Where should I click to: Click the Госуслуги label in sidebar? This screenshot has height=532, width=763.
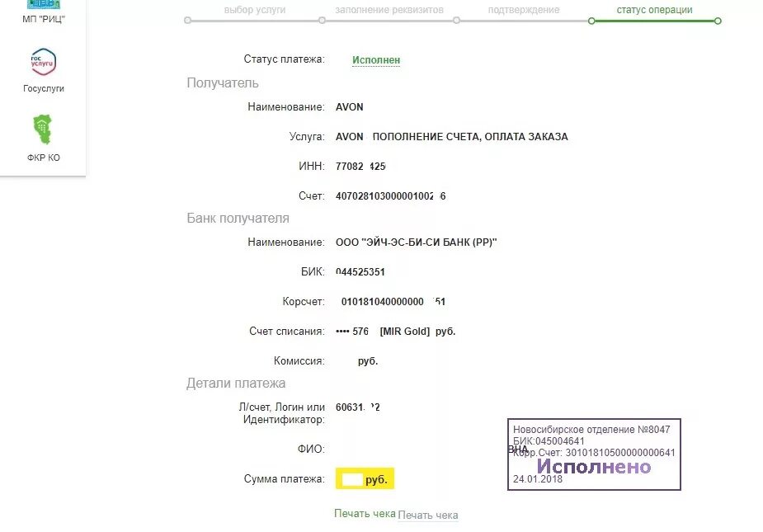click(x=44, y=88)
